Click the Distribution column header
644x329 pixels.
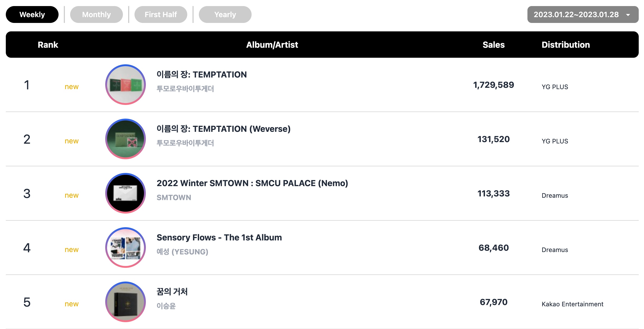coord(566,45)
